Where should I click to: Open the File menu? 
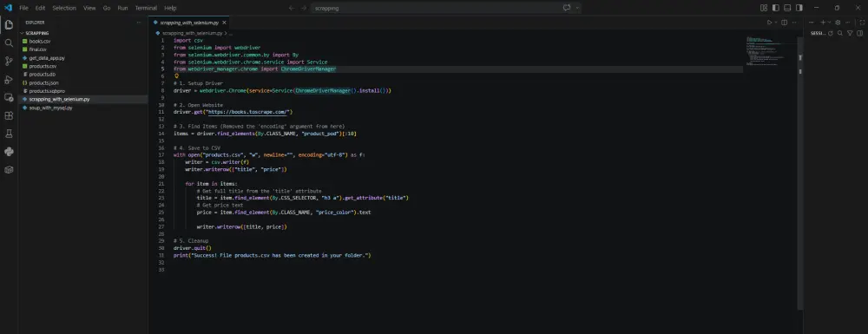pyautogui.click(x=23, y=8)
